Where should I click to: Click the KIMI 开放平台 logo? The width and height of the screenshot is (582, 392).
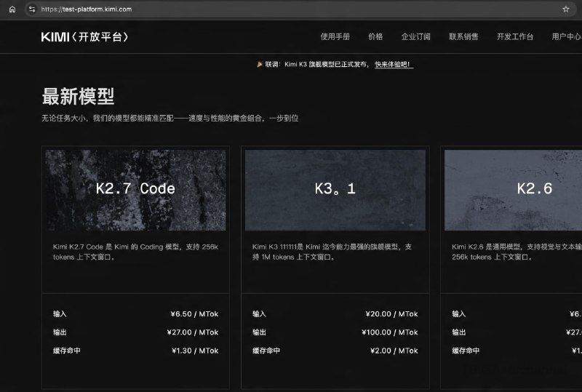tap(84, 37)
